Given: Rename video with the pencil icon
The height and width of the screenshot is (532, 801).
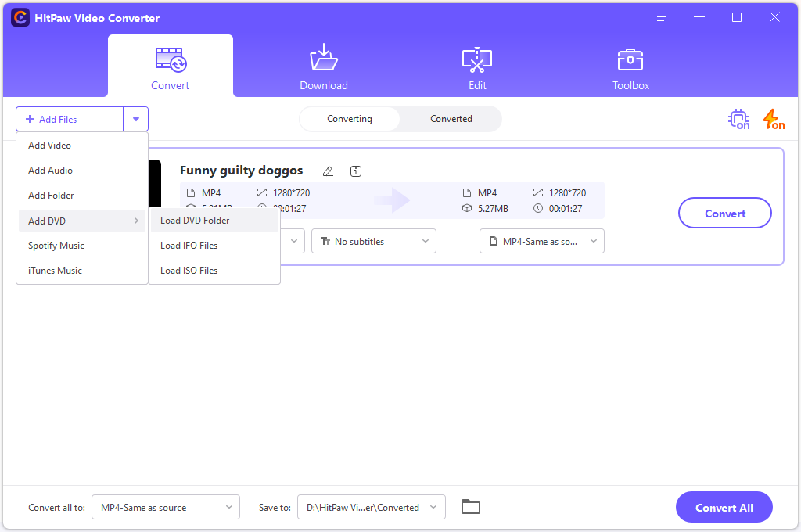Looking at the screenshot, I should click(x=328, y=171).
